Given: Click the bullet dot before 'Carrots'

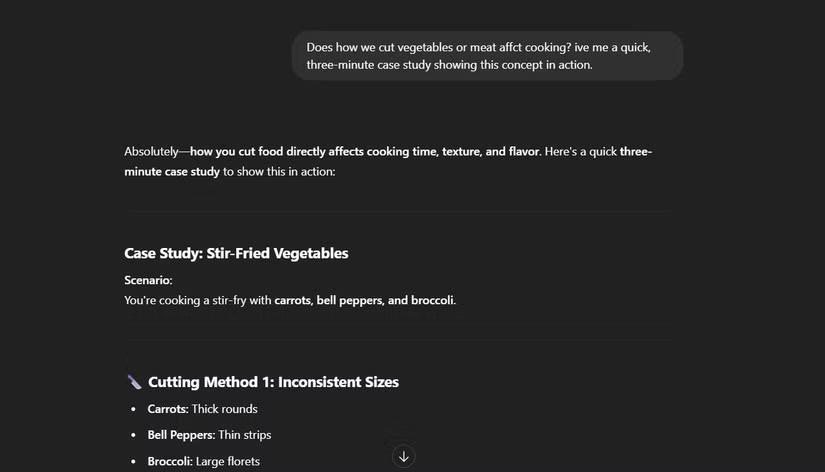Looking at the screenshot, I should coord(134,409).
